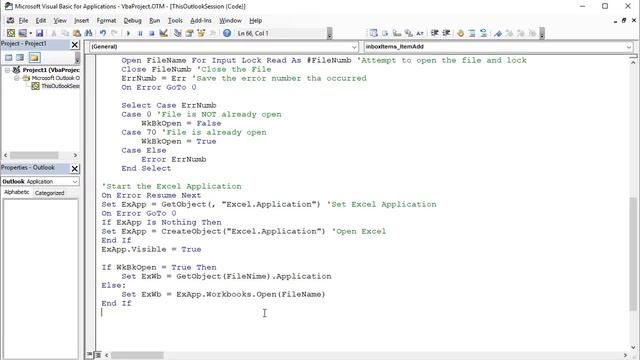Screen dimensions: 640x360
Task: Switch to the Categorized tab
Action: 49,193
